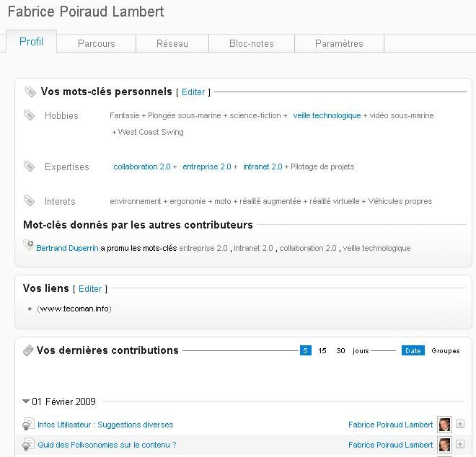
Task: Select the 30 jours filter
Action: (x=340, y=350)
